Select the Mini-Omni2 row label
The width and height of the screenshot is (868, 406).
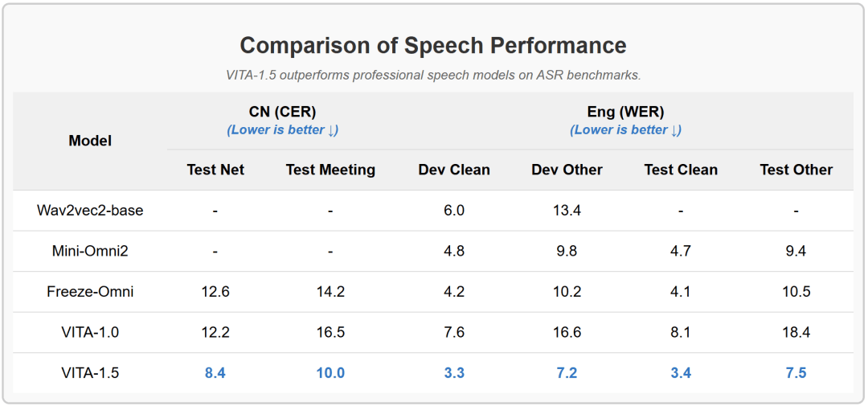coord(90,252)
